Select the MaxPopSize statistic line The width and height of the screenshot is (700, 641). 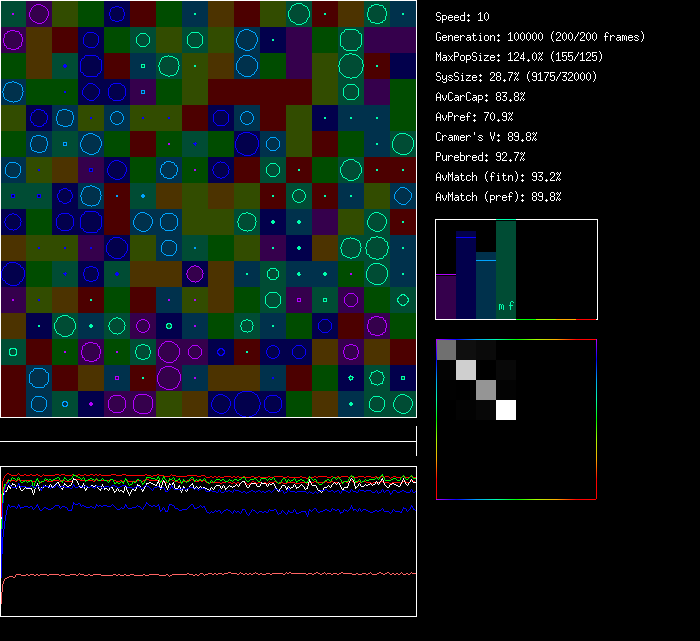tap(519, 57)
